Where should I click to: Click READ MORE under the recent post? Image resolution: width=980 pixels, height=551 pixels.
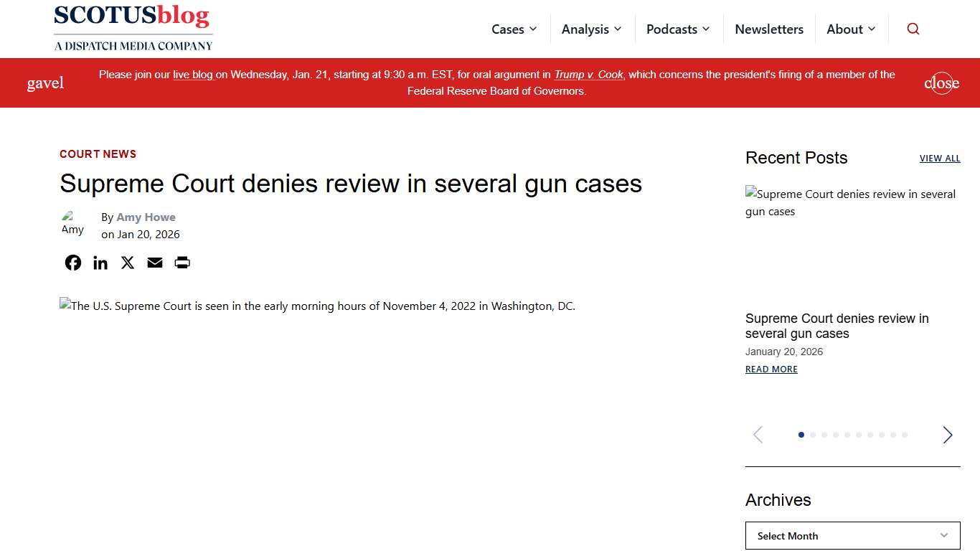click(771, 369)
